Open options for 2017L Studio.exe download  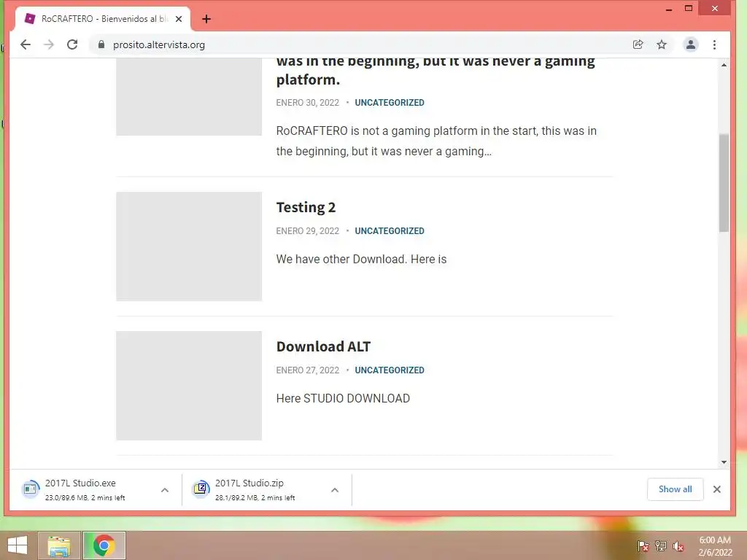click(165, 490)
